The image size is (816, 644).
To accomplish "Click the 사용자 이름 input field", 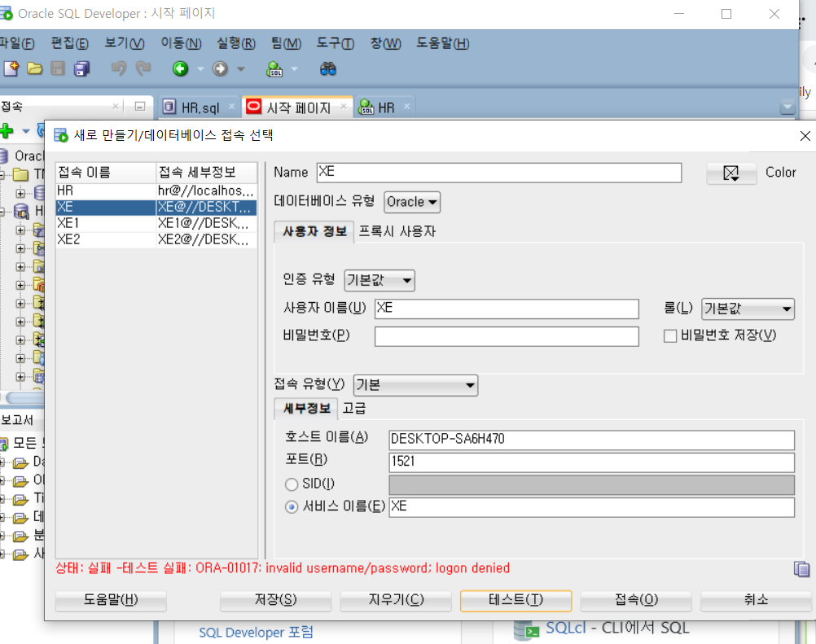I will tap(507, 309).
